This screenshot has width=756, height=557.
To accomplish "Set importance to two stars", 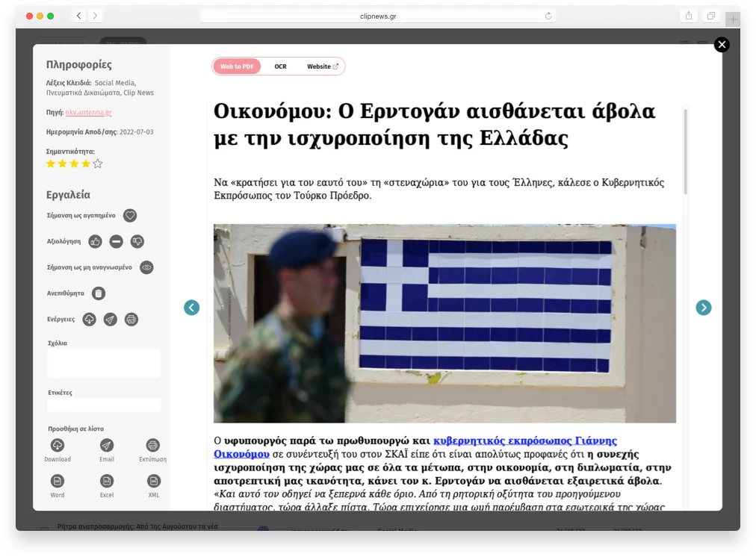I will tap(62, 164).
